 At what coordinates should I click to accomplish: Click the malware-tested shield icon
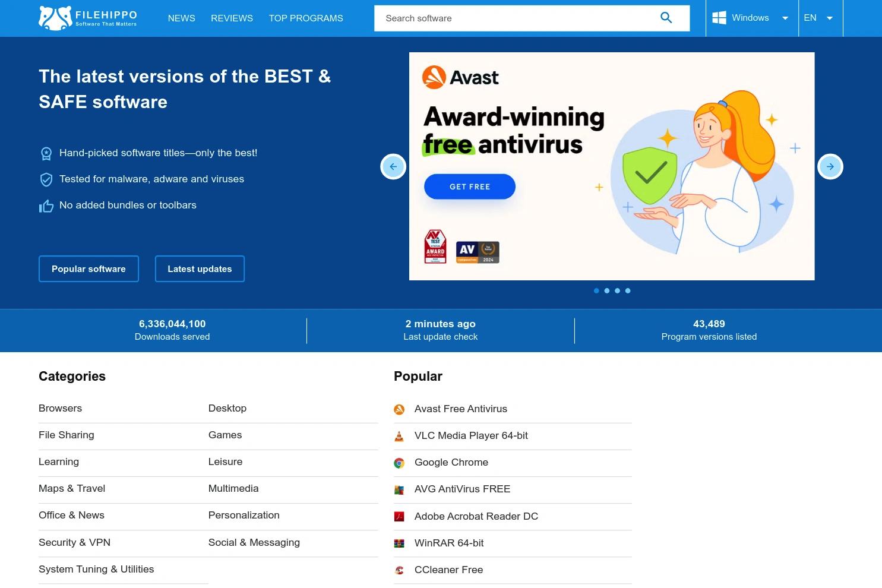[46, 179]
